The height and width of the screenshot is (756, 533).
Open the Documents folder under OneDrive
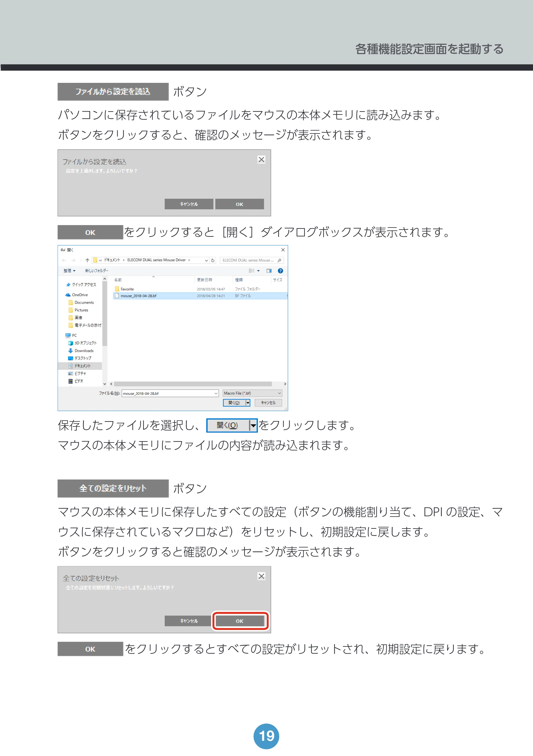(x=81, y=302)
